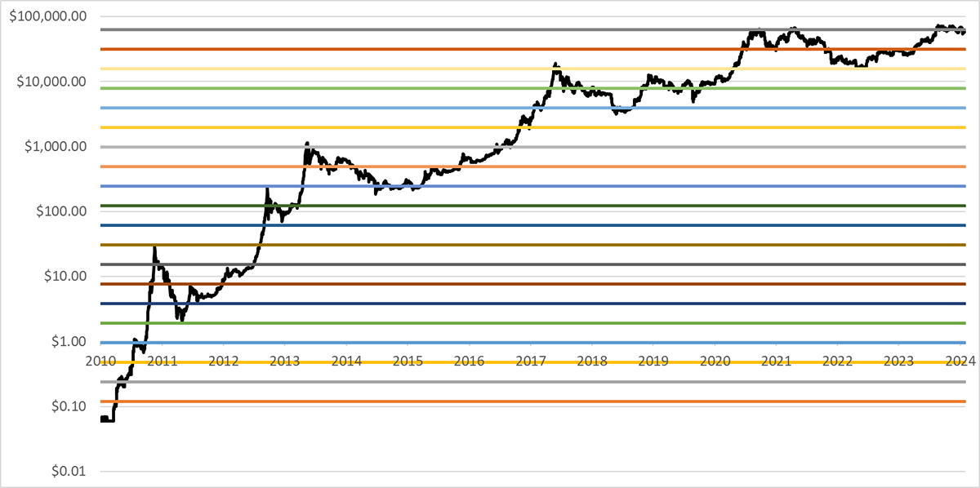
Task: Click the 2013 year label on the x-axis
Action: 284,360
